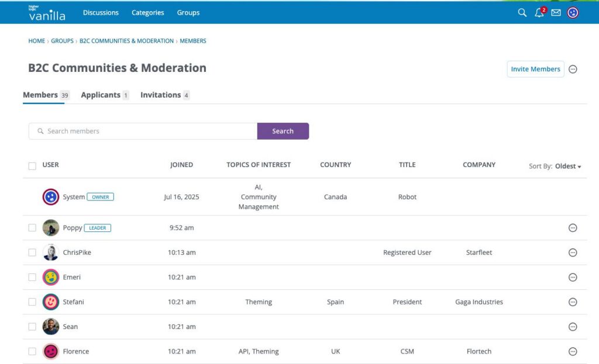Open the notifications bell
Screen dimensions: 599x364
(x=539, y=12)
